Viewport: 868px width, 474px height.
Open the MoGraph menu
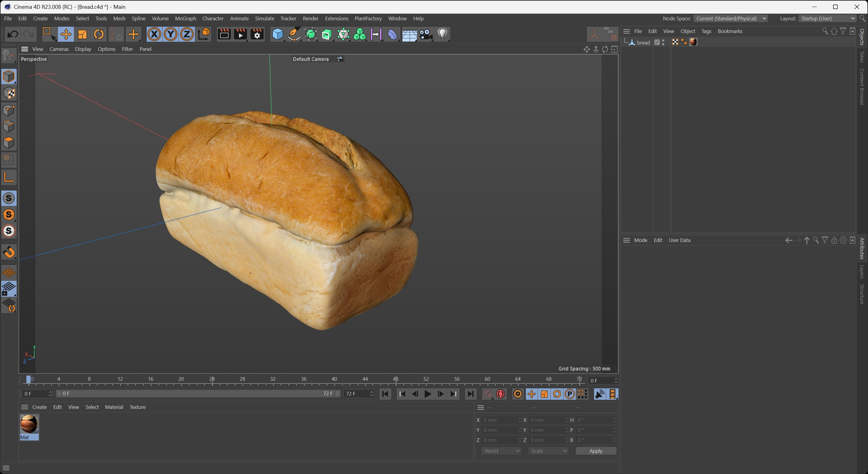[185, 18]
